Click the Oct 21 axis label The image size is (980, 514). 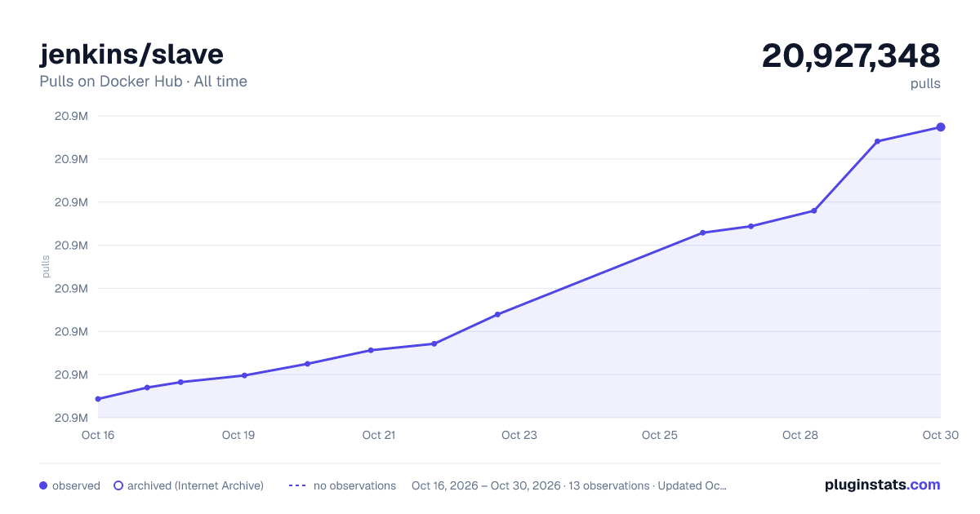(379, 435)
